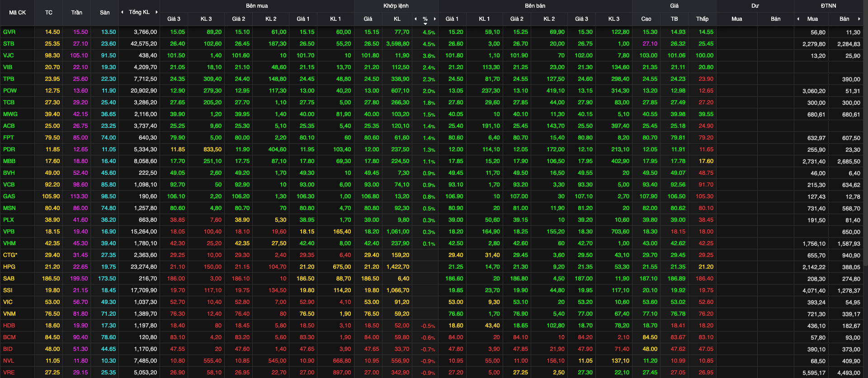Click the left arrow before ĐTNN Mua header

click(798, 19)
